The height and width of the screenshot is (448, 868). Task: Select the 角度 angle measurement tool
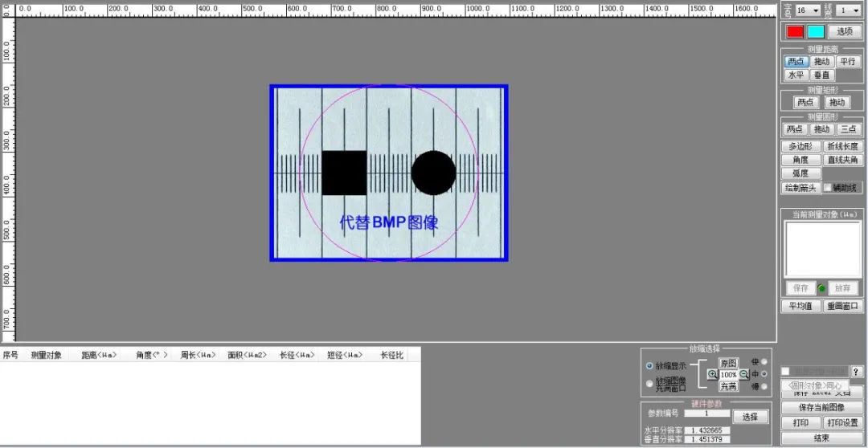[x=800, y=161]
